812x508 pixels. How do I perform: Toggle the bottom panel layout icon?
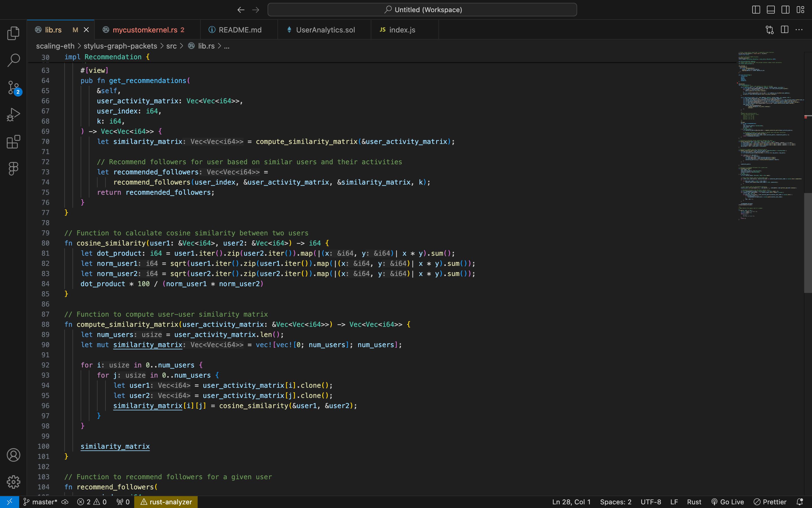(771, 10)
